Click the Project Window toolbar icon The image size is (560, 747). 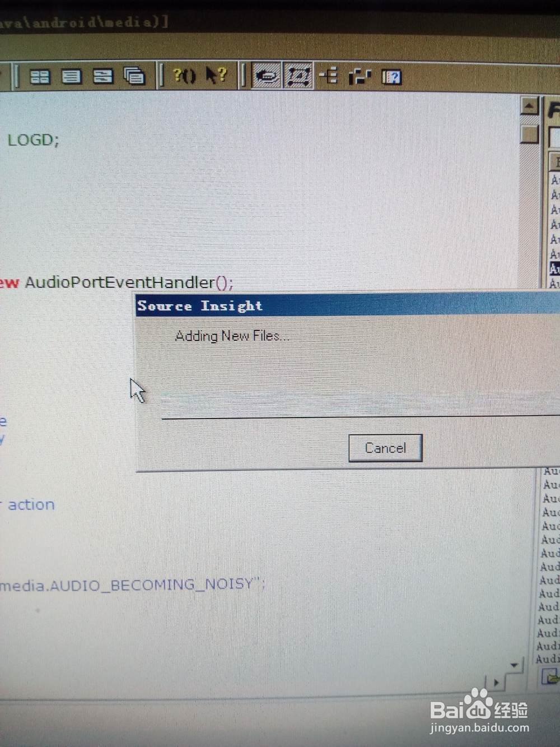(360, 76)
